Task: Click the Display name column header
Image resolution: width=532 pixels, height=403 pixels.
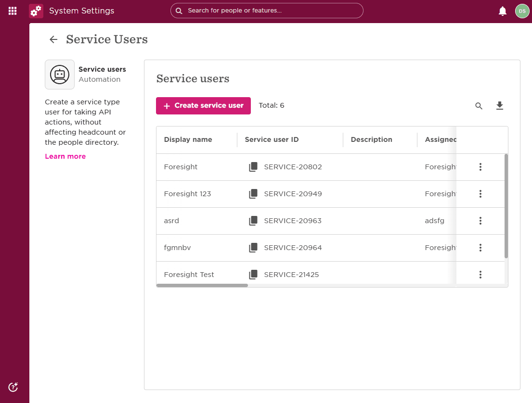Action: (x=188, y=139)
